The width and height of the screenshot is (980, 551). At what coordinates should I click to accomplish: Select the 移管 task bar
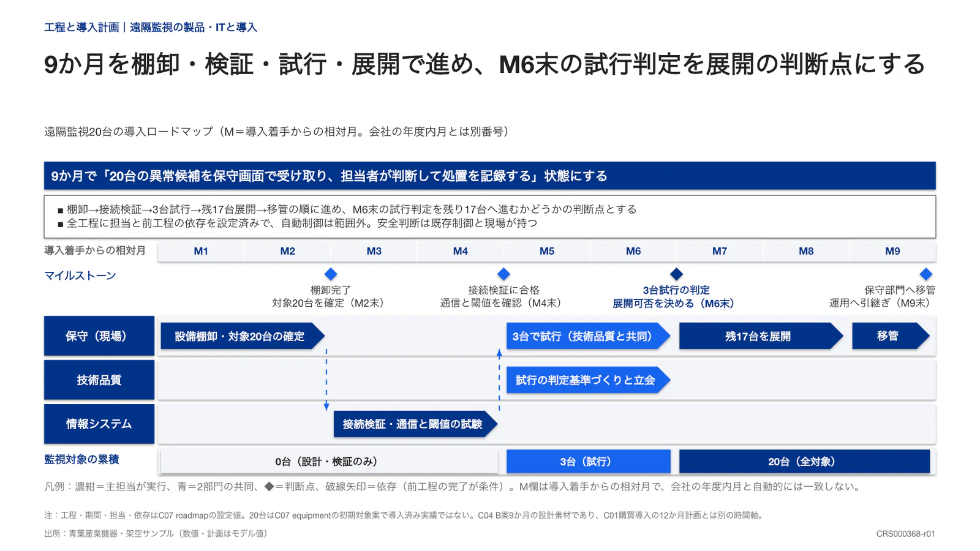[891, 336]
